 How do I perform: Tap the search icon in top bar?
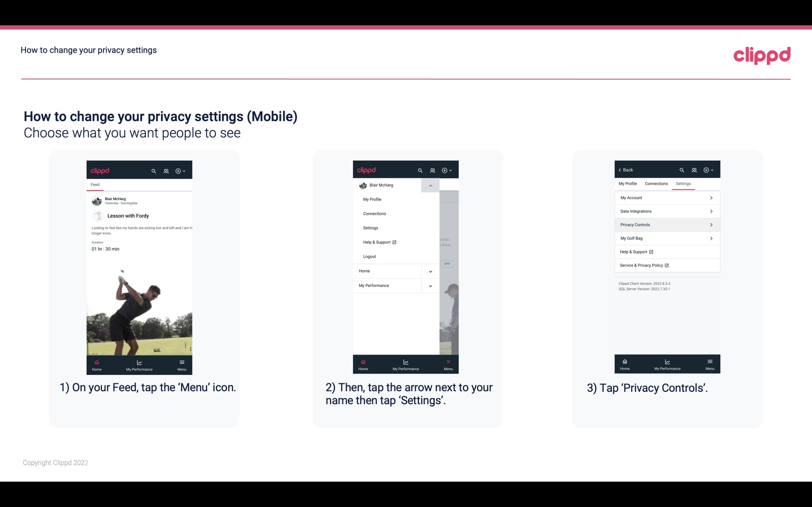tap(154, 170)
